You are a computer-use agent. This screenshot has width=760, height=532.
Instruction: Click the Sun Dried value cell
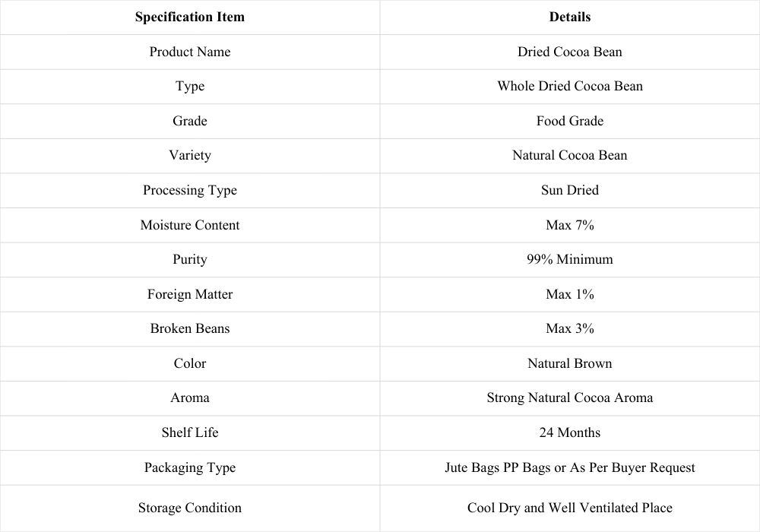(x=569, y=191)
